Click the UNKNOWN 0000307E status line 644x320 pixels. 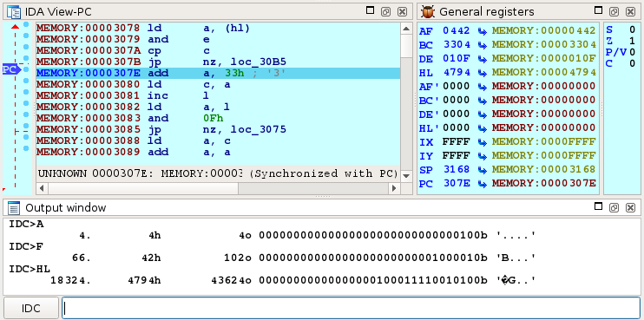coord(218,173)
